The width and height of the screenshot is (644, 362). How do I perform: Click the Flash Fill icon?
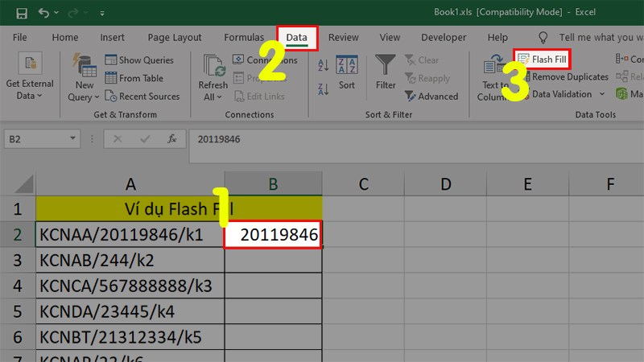tap(523, 60)
